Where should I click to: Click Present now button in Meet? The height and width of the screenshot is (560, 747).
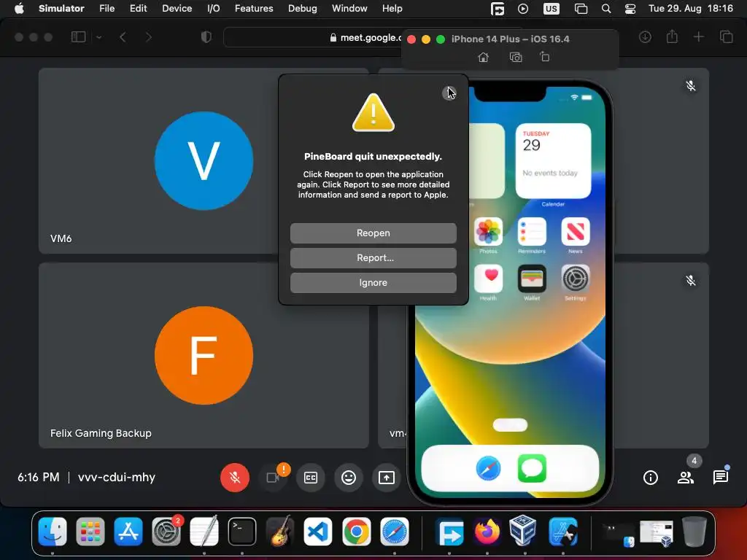[387, 477]
